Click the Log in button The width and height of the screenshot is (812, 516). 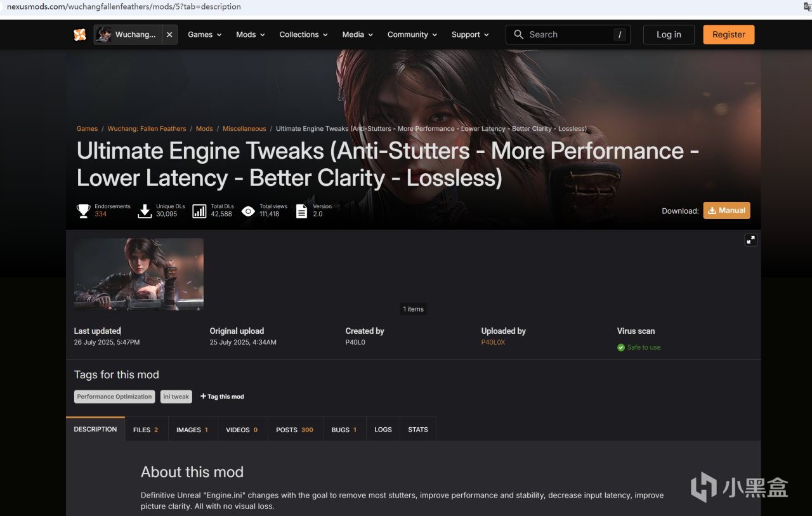tap(669, 35)
